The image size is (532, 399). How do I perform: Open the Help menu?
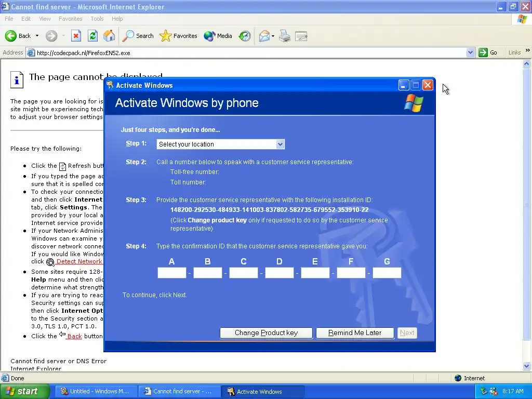pos(117,19)
